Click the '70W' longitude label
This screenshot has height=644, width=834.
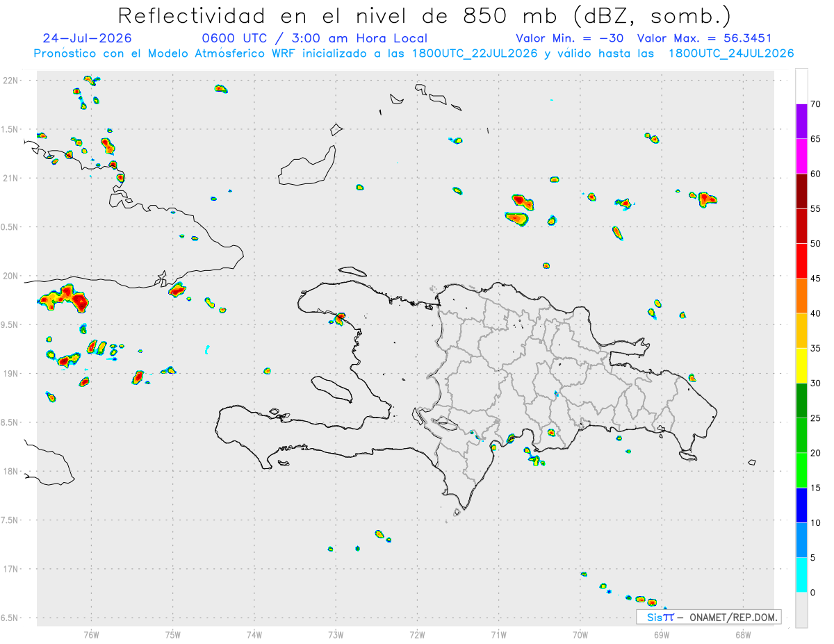580,636
